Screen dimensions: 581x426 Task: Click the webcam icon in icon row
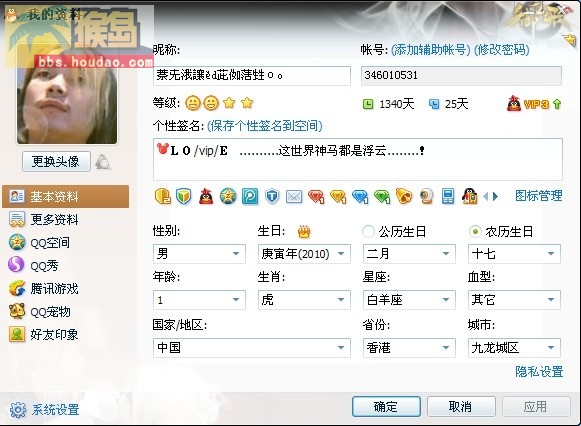point(426,196)
